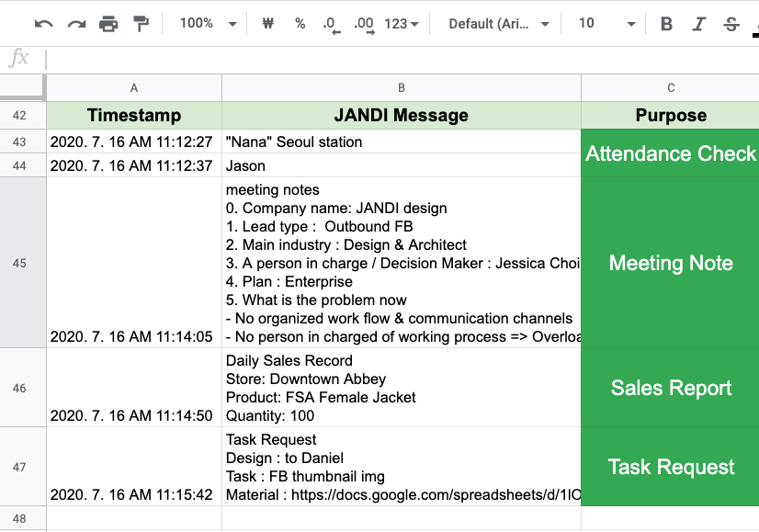Expand the 123 number formats dropdown
759x532 pixels.
(x=402, y=24)
